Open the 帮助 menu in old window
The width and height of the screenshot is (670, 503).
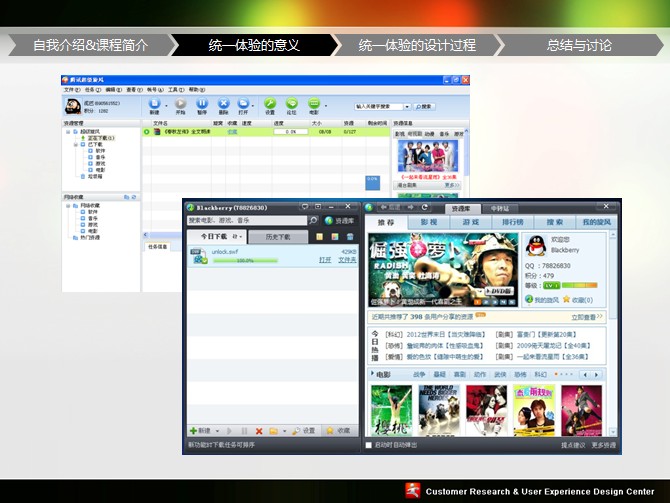pyautogui.click(x=197, y=90)
